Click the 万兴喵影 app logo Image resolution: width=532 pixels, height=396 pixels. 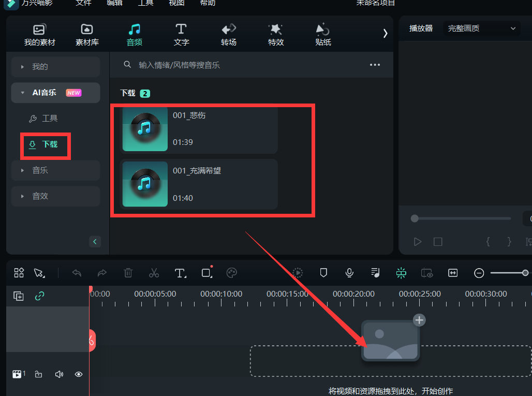click(11, 4)
